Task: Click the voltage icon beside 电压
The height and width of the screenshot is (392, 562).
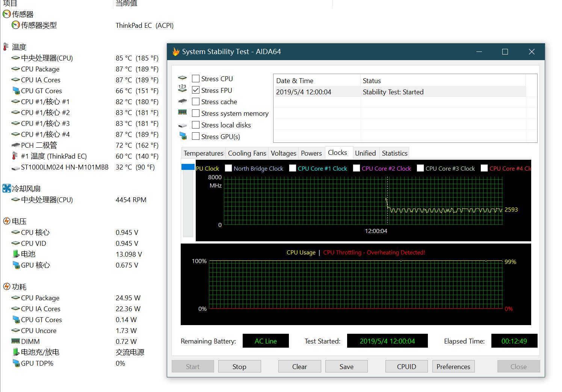Action: coord(6,221)
